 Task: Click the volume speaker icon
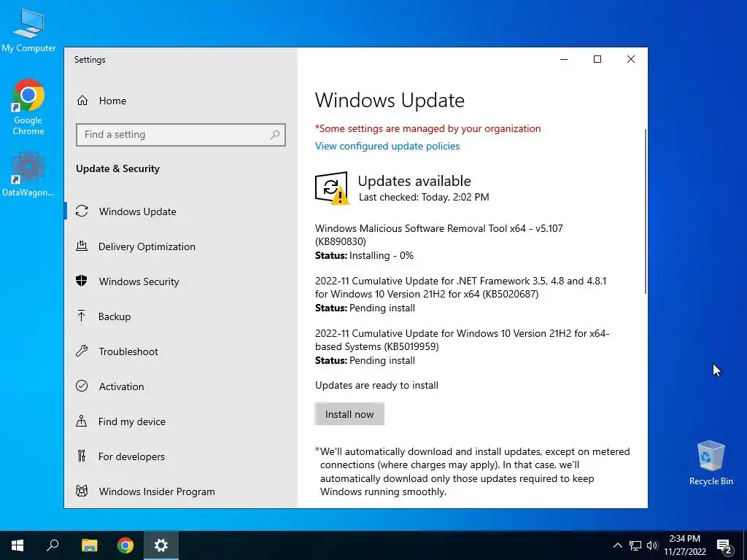(652, 545)
